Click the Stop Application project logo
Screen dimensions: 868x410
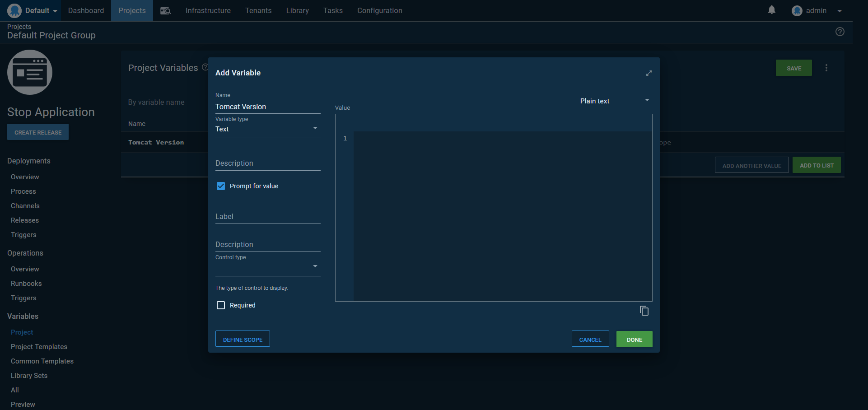(30, 72)
